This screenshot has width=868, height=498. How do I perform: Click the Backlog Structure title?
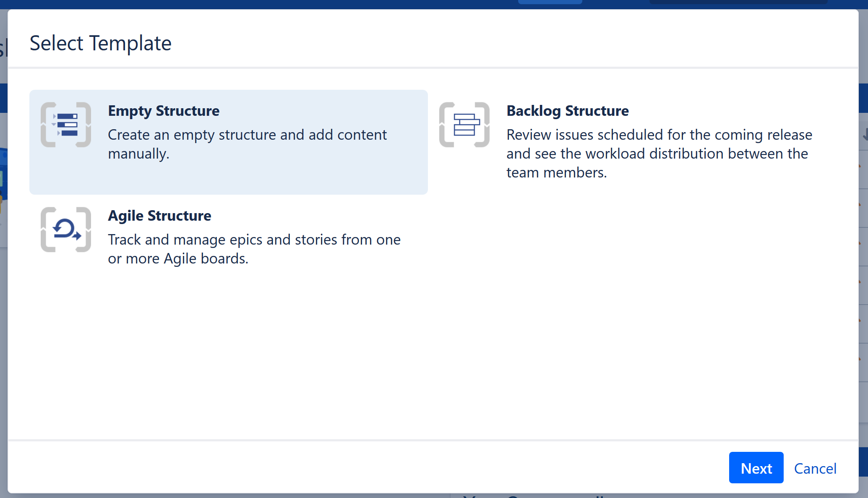tap(568, 111)
